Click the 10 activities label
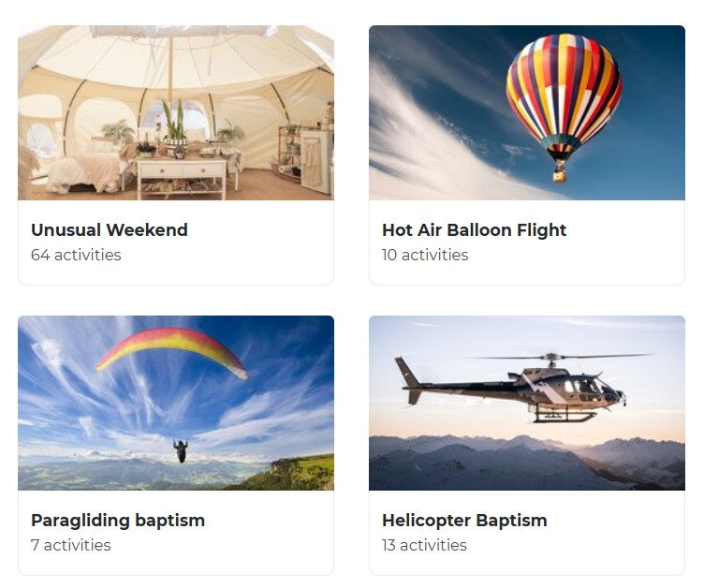The height and width of the screenshot is (588, 704). [x=425, y=256]
